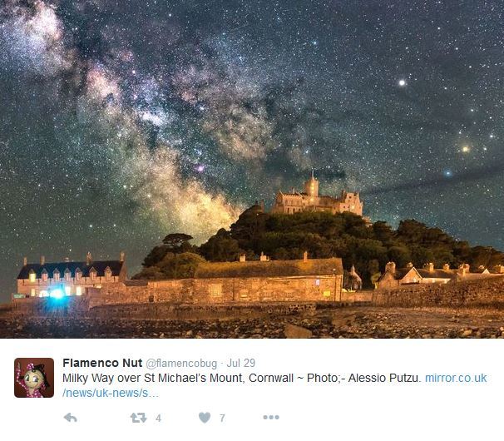This screenshot has width=504, height=441.
Task: Open Flamenco Nut's avatar picture
Action: point(34,378)
